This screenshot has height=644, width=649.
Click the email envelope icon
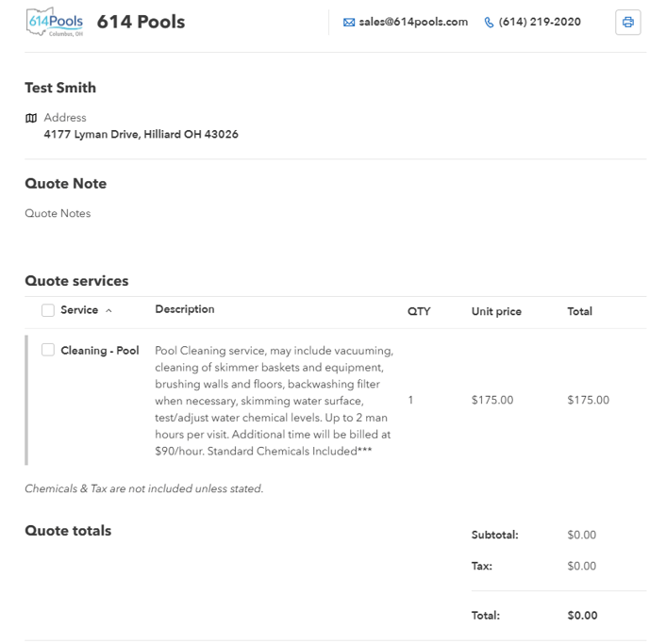point(349,23)
